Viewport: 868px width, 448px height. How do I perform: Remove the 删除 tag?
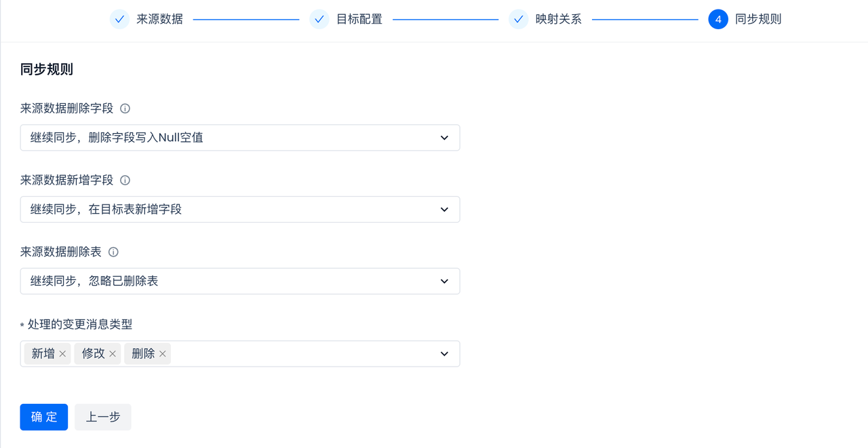[x=163, y=354]
